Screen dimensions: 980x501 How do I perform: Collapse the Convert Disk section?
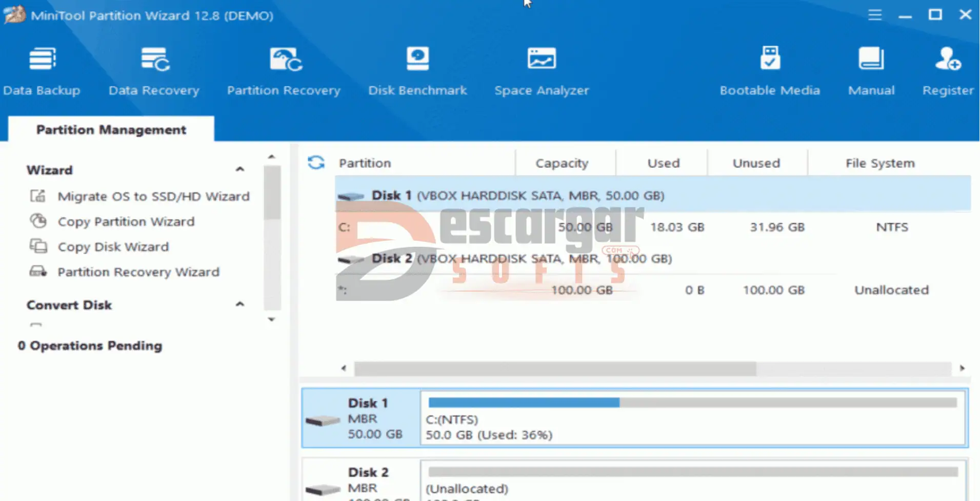click(x=239, y=304)
